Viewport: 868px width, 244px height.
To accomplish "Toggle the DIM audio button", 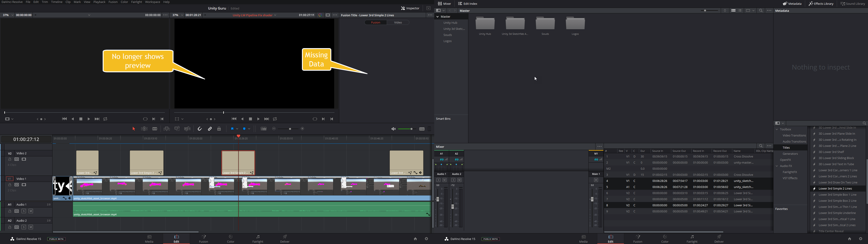I will pos(422,129).
